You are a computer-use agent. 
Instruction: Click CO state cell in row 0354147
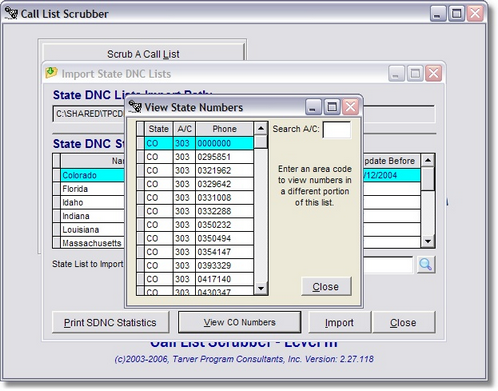coord(159,252)
